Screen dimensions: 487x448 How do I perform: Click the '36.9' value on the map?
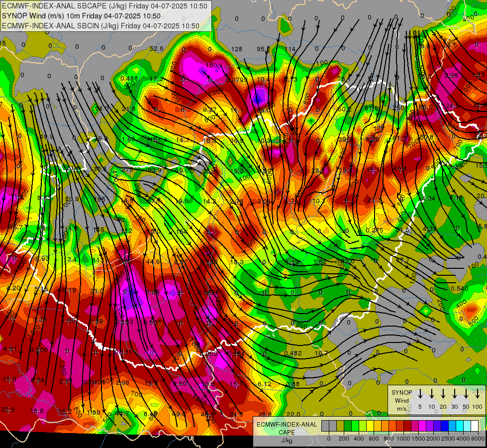(237, 140)
